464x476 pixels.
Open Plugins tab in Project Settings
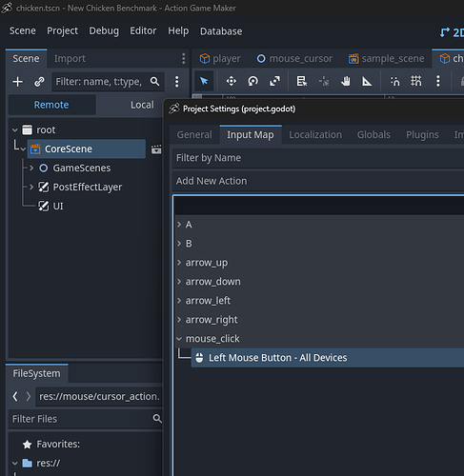click(422, 134)
